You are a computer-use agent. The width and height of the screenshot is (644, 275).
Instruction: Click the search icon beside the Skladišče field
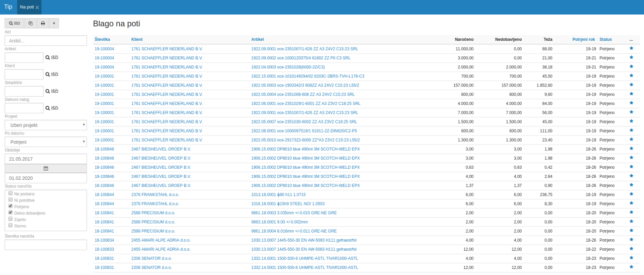(48, 91)
